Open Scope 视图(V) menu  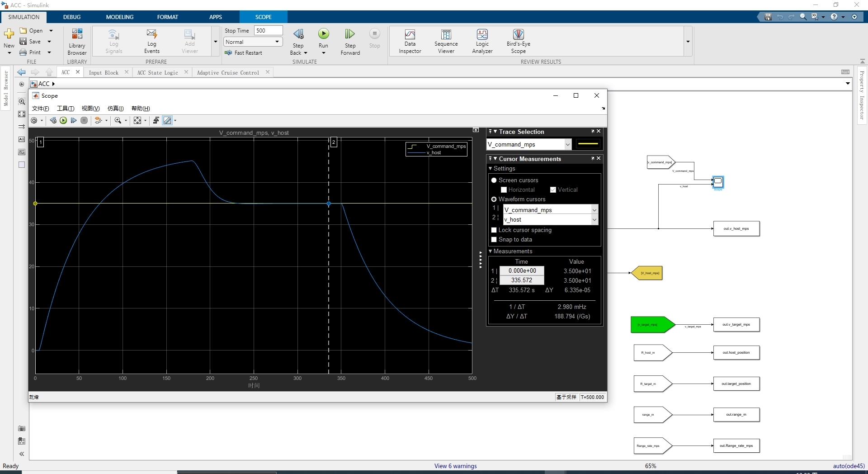(90, 108)
